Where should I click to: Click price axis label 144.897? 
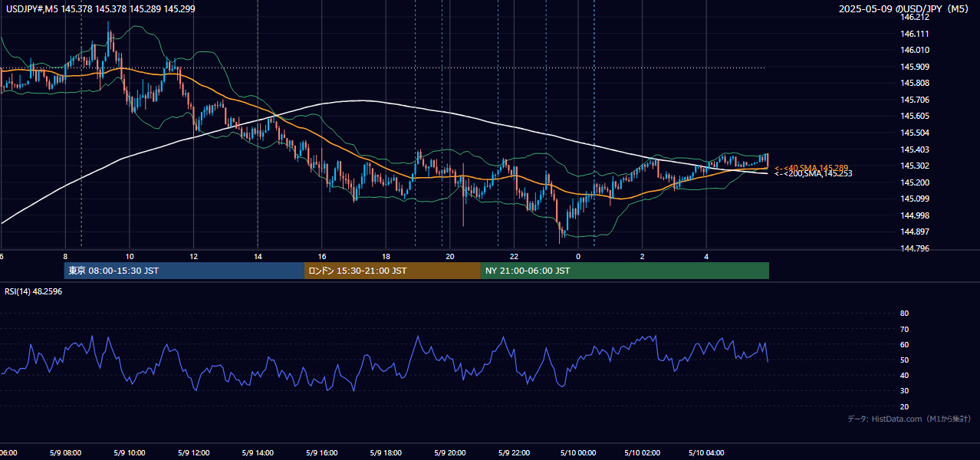(915, 232)
